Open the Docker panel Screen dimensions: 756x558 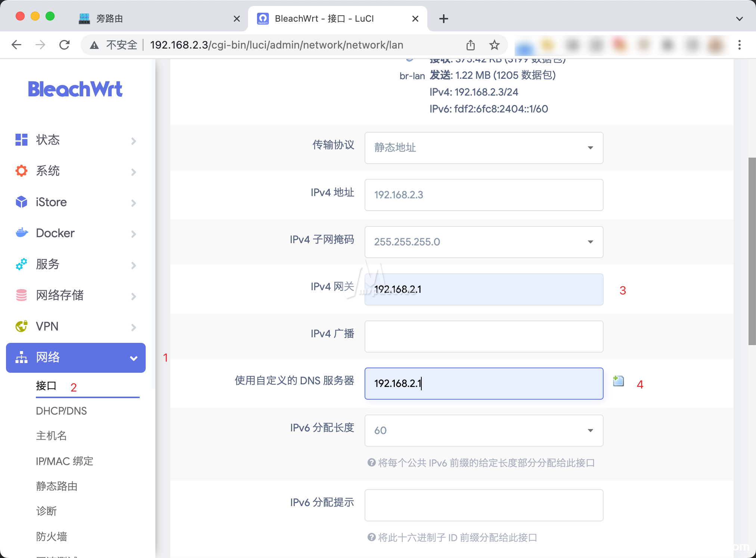tap(55, 233)
